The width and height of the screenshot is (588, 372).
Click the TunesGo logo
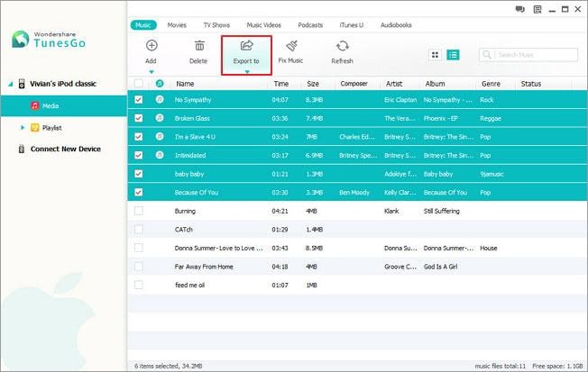pos(49,40)
